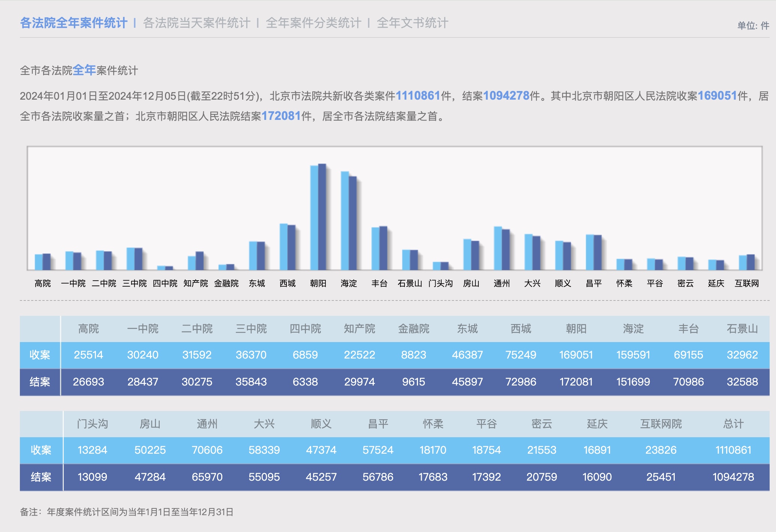The height and width of the screenshot is (532, 776).
Task: Click 顺义 结案 value 45257
Action: coord(321,477)
